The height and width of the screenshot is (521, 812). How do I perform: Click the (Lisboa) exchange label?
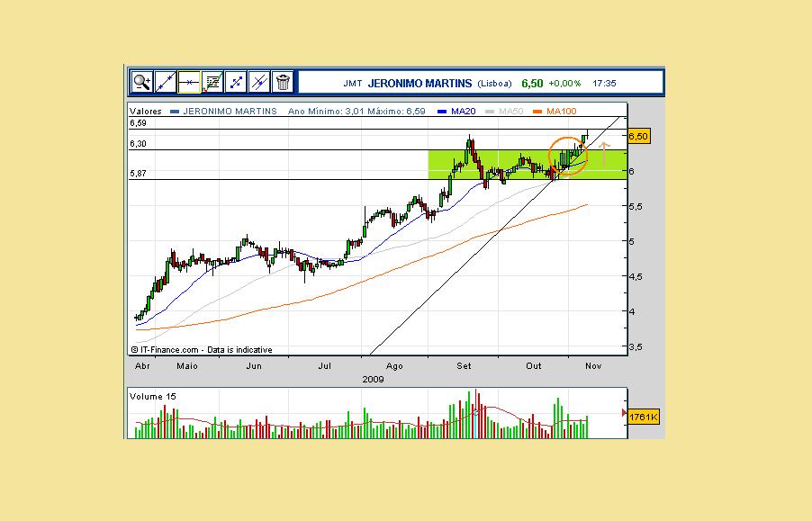(494, 84)
